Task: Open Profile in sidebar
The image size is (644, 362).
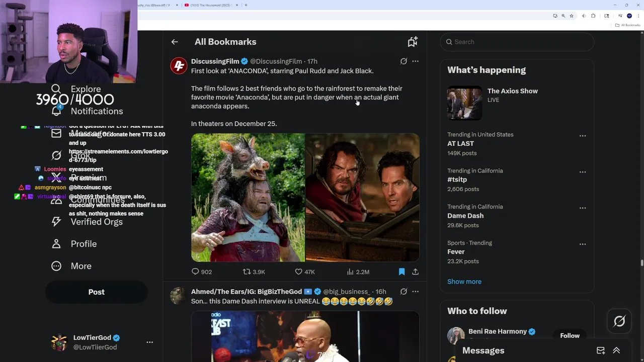Action: (74, 244)
